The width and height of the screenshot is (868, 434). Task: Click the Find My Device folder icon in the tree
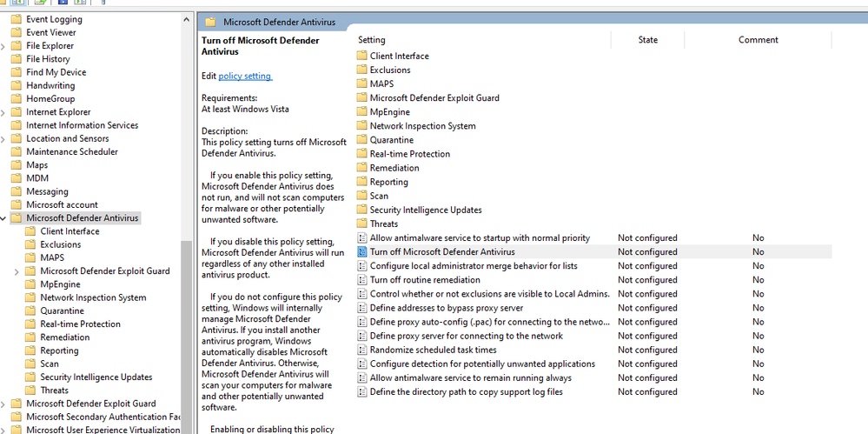(16, 72)
